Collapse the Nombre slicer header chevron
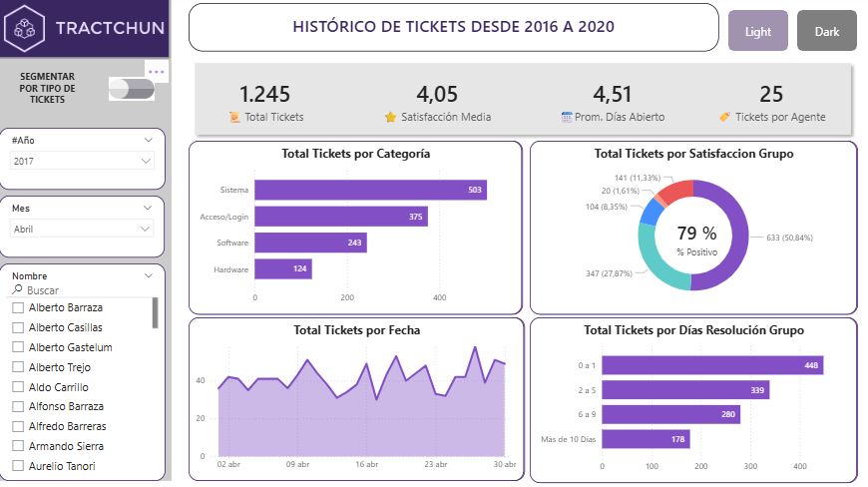 148,275
